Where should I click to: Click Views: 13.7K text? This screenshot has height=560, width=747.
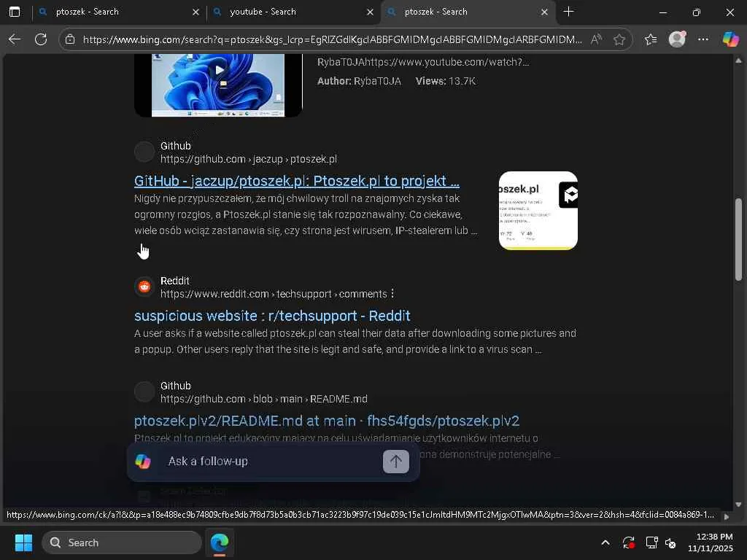tap(446, 81)
